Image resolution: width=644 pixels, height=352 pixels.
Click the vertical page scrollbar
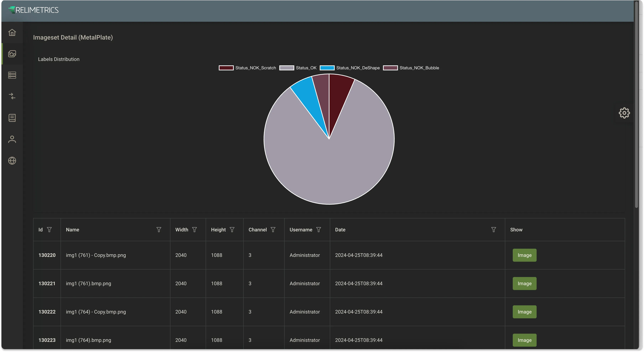coord(636,105)
